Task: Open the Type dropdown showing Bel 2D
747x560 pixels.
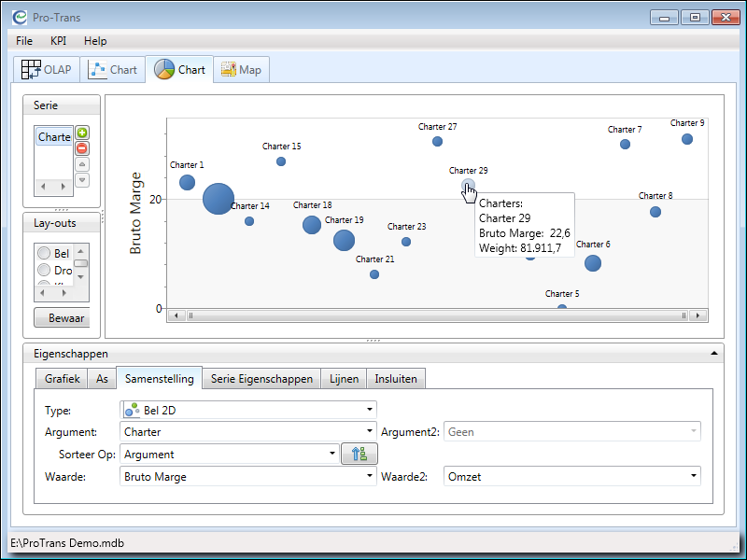Action: [370, 410]
